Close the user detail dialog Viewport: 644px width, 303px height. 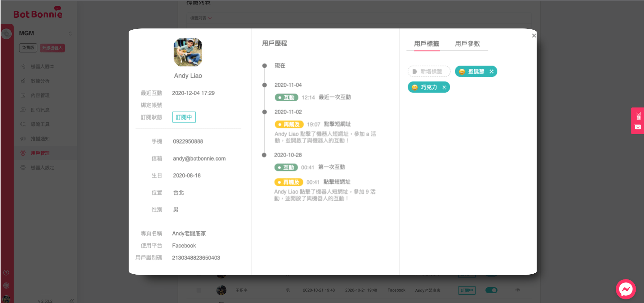click(534, 35)
